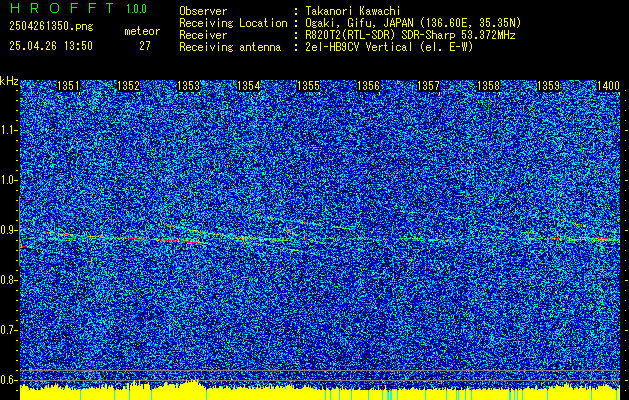Click the 1353 time marker

189,86
